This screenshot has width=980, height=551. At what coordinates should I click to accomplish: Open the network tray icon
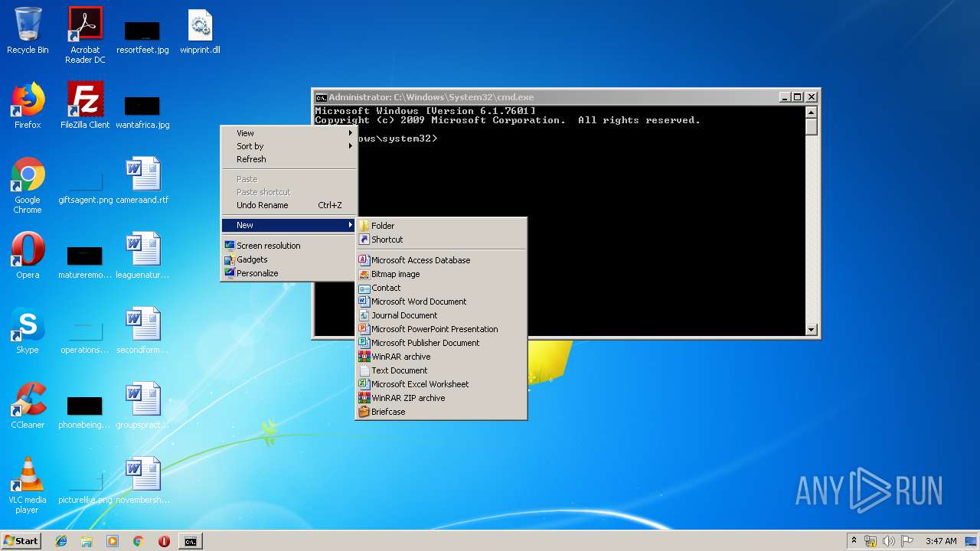871,541
